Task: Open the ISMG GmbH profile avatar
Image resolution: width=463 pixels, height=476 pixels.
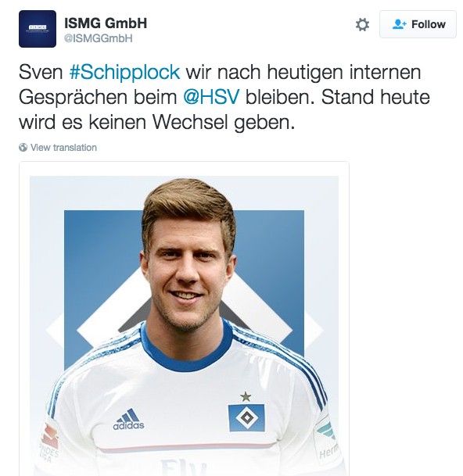Action: click(38, 29)
